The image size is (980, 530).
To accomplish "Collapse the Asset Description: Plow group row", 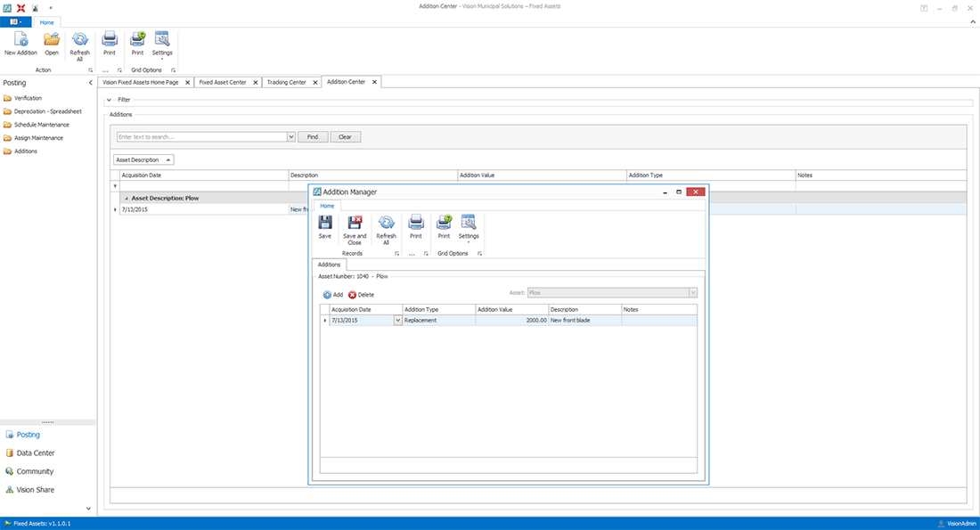I will click(127, 198).
